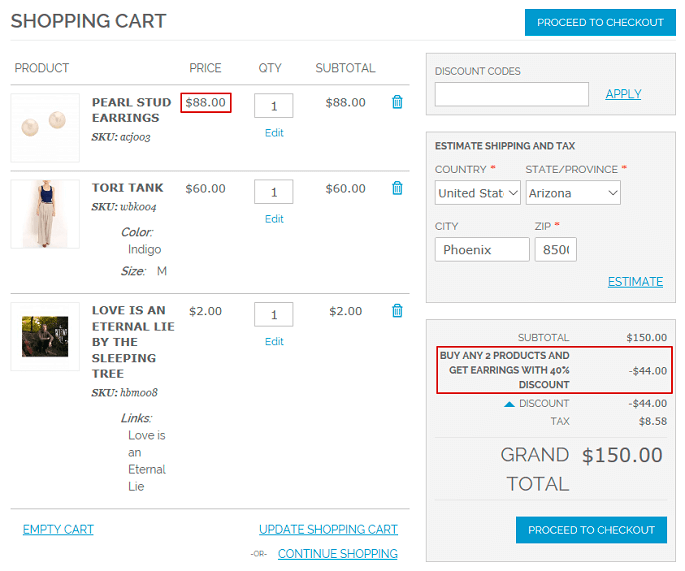Click the top Proceed to Checkout button
The height and width of the screenshot is (571, 685).
pyautogui.click(x=600, y=22)
